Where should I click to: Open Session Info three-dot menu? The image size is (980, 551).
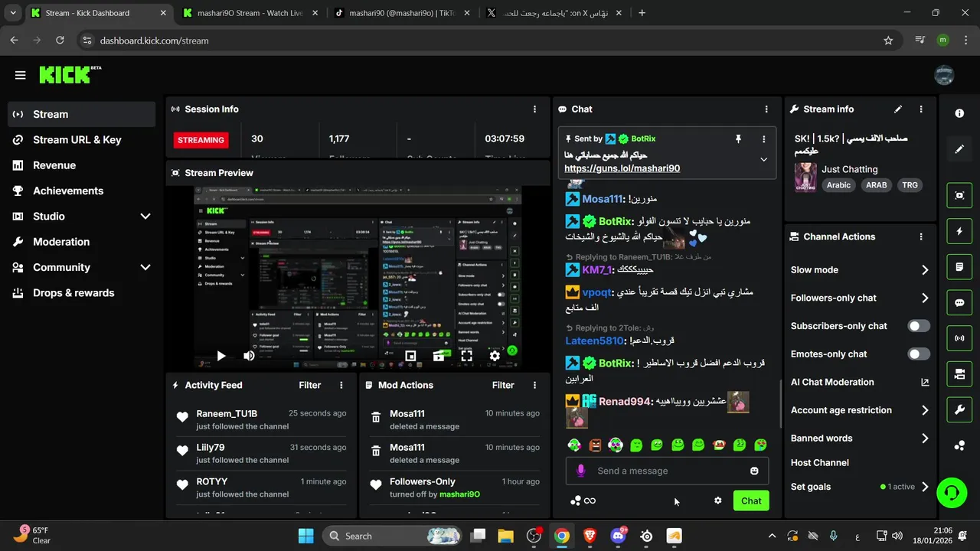click(534, 109)
